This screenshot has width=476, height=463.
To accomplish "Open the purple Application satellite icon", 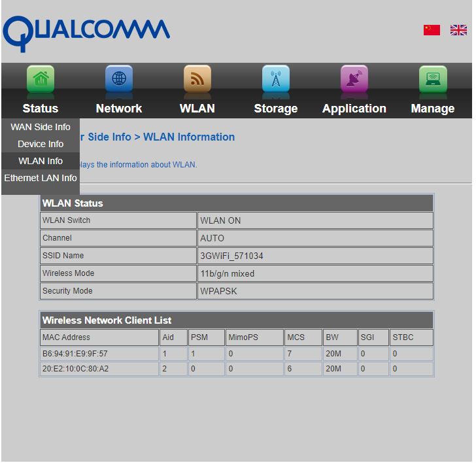I will click(354, 80).
